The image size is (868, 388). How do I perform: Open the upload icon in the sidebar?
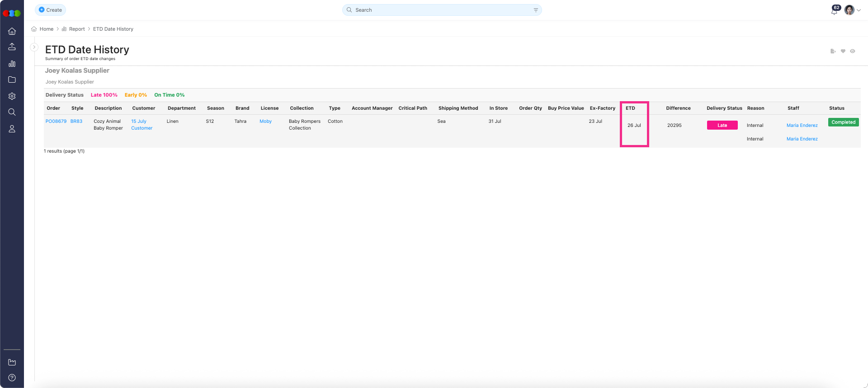pos(12,47)
